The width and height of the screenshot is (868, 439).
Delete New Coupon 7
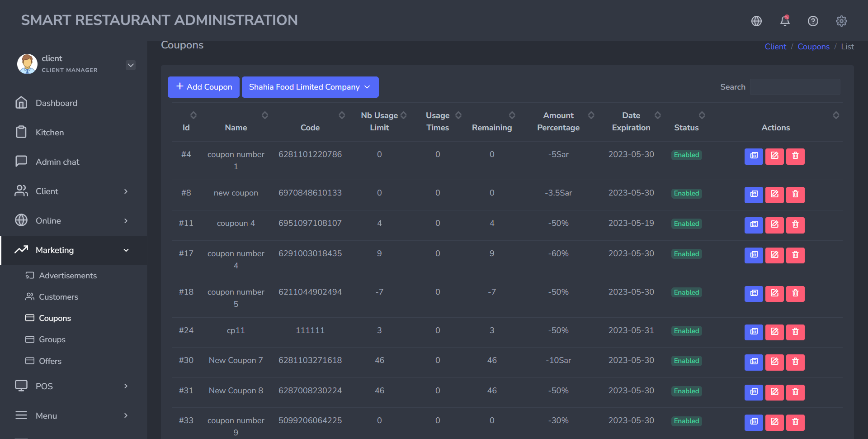pyautogui.click(x=795, y=362)
